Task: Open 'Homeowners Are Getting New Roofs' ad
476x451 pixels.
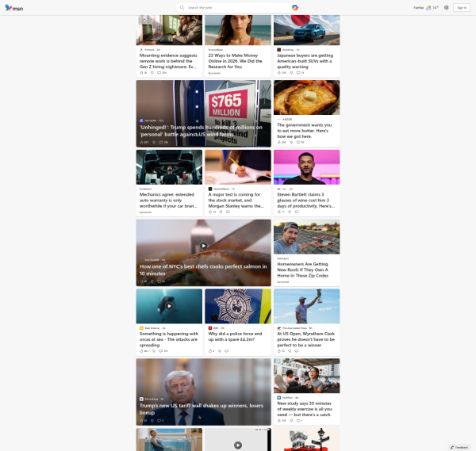Action: (x=303, y=269)
